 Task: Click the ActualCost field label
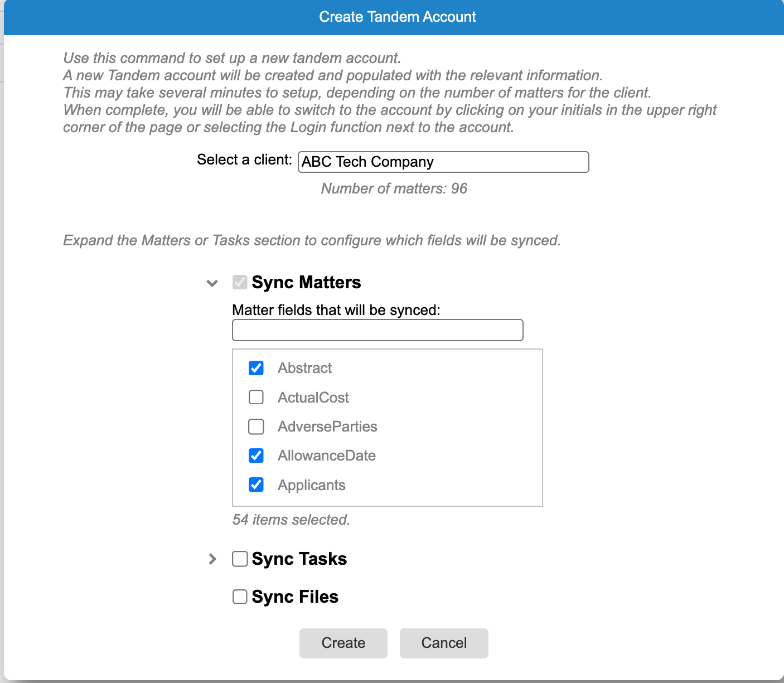point(313,398)
